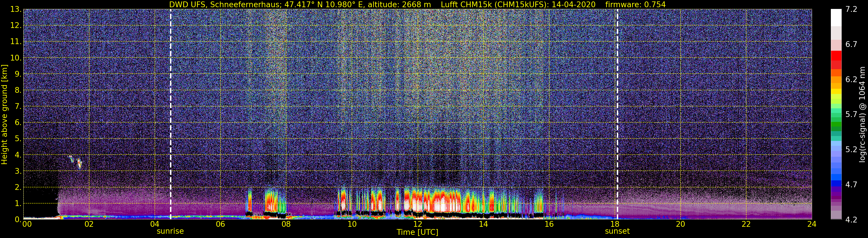The width and height of the screenshot is (868, 238).
Task: Click the '1.' height axis tick label
Action: tap(18, 203)
